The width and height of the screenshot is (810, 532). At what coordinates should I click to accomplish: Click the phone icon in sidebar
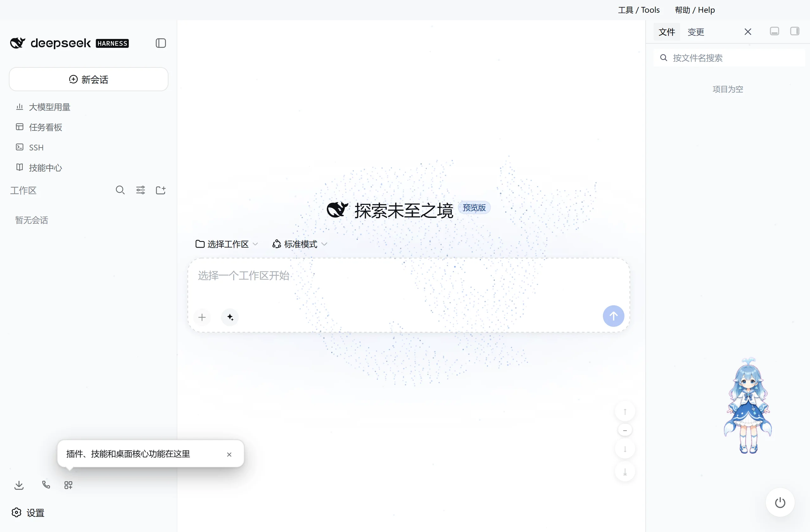(x=46, y=484)
